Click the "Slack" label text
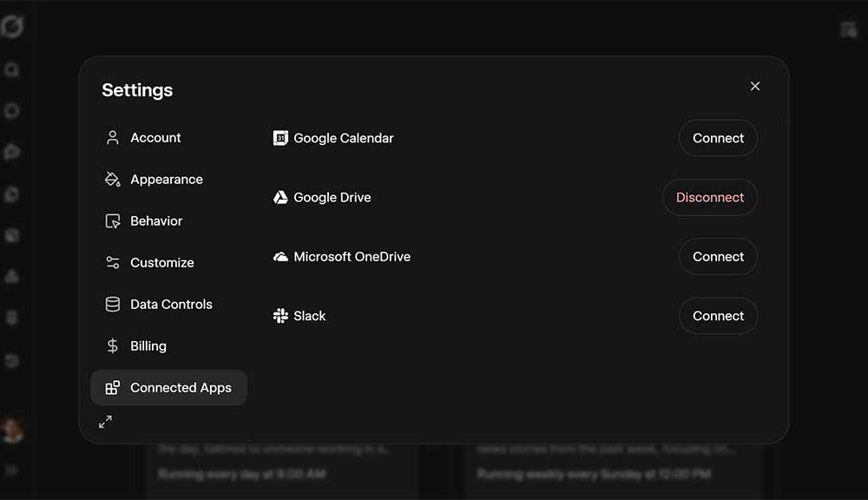The height and width of the screenshot is (500, 868). pos(310,316)
